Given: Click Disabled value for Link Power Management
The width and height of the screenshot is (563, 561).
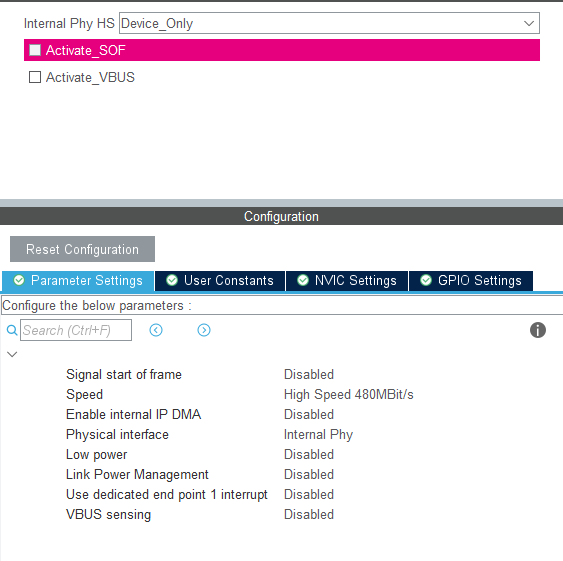Looking at the screenshot, I should pos(309,474).
